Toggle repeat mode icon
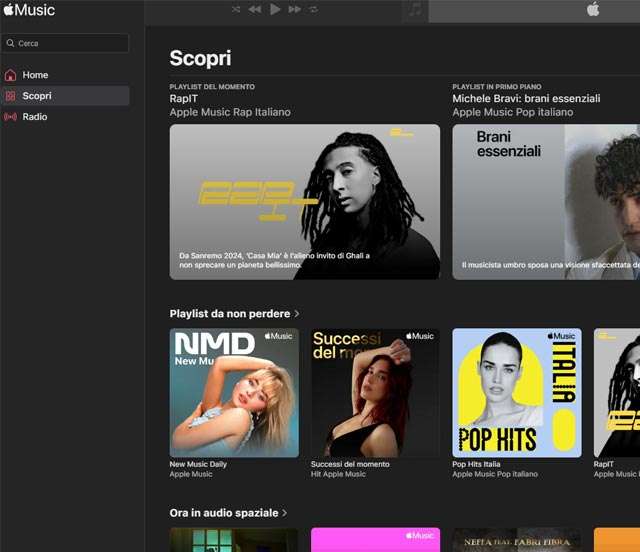The width and height of the screenshot is (640, 552). tap(313, 9)
